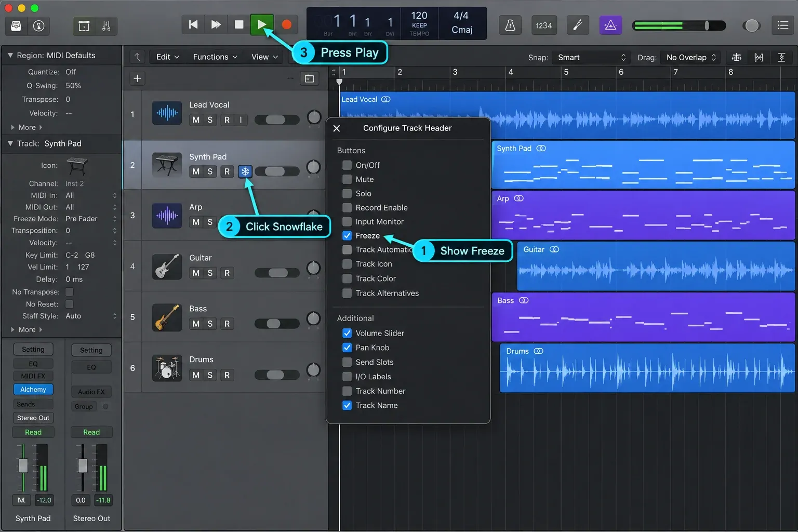Adjust the Bass track volume slider
The width and height of the screenshot is (798, 532).
click(x=277, y=324)
